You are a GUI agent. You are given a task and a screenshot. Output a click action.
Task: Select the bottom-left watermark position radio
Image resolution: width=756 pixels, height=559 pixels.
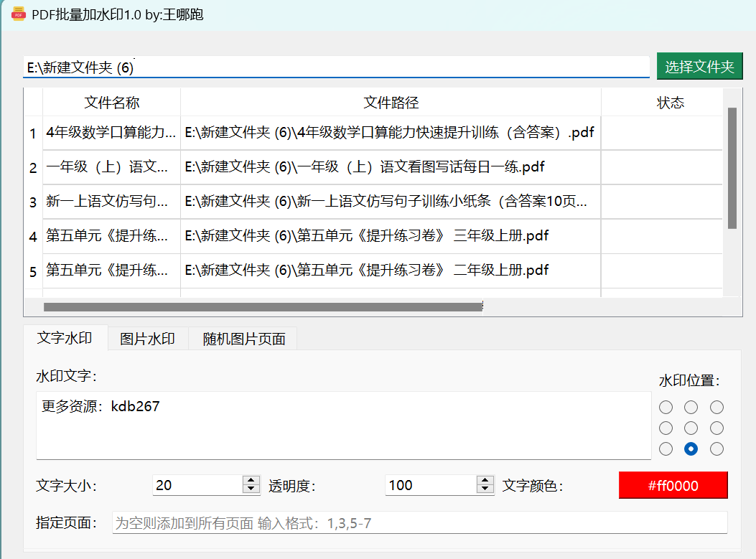[x=666, y=449]
